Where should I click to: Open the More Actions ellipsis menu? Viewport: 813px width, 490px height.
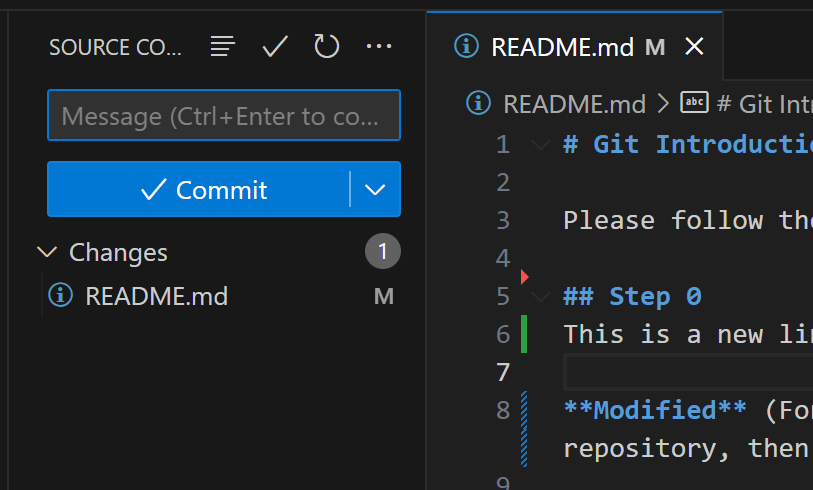[x=379, y=46]
